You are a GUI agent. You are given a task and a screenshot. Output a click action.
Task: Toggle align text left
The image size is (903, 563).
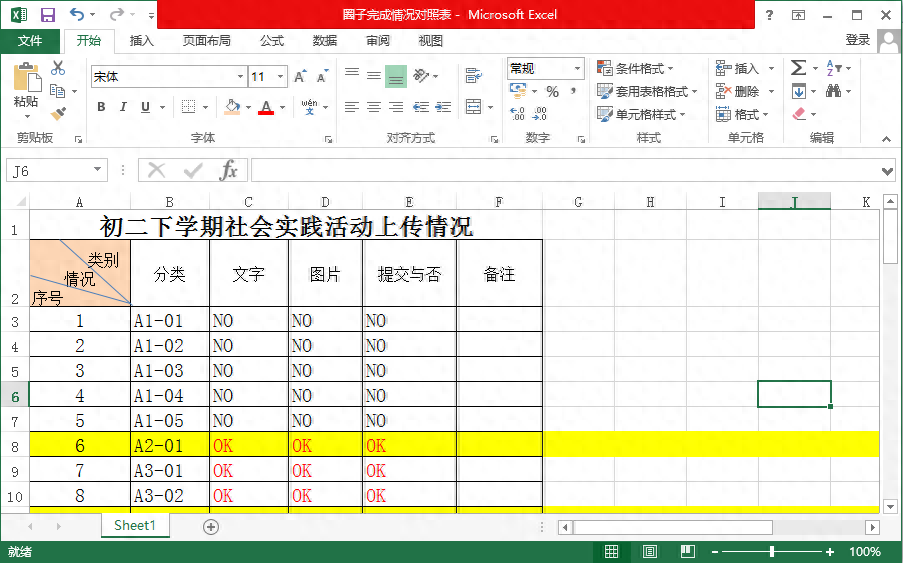352,106
